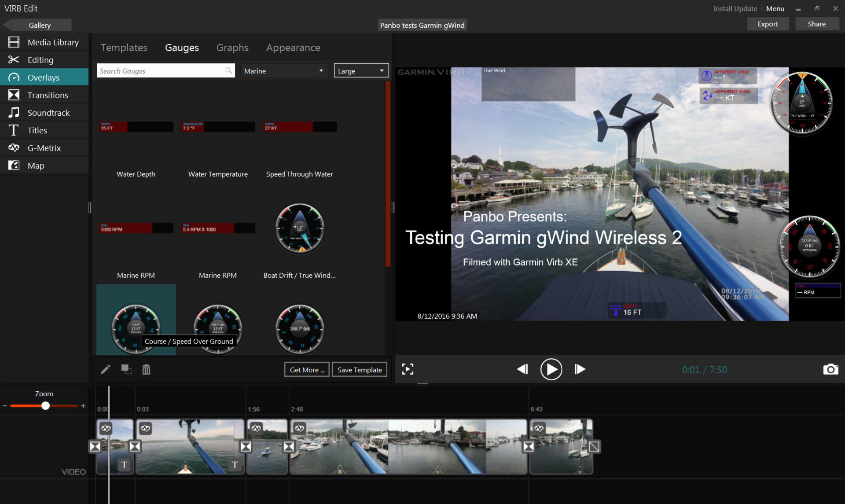
Task: Open Media Library from sidebar
Action: point(44,42)
